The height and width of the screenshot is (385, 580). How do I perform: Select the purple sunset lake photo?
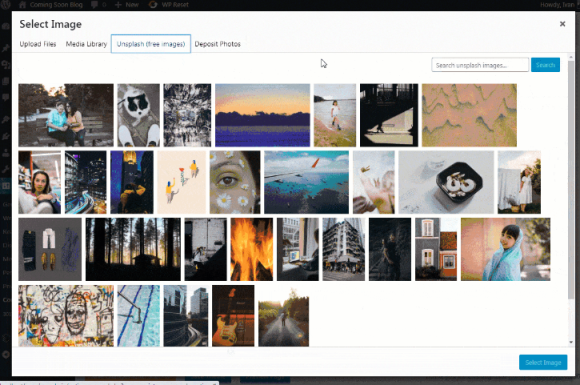pyautogui.click(x=262, y=115)
